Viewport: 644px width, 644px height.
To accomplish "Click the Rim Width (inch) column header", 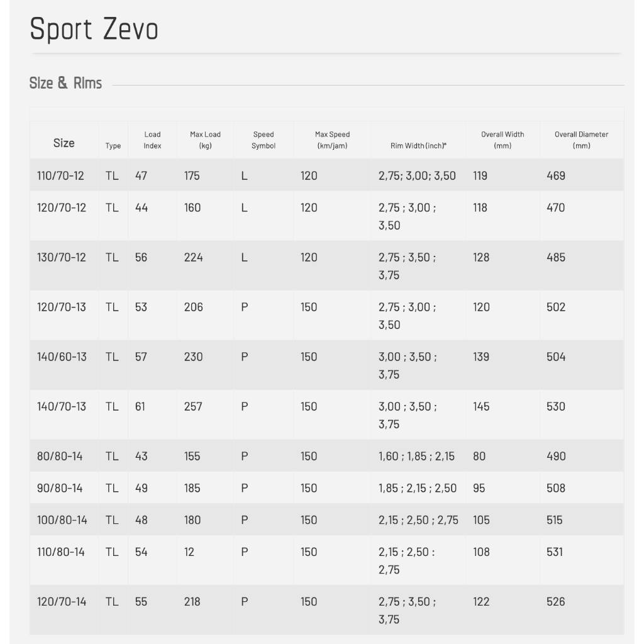I will point(418,146).
